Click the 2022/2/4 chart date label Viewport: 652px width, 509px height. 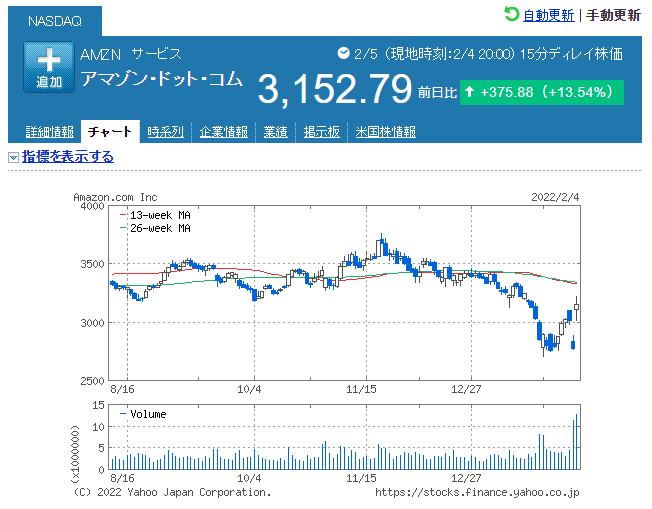555,197
